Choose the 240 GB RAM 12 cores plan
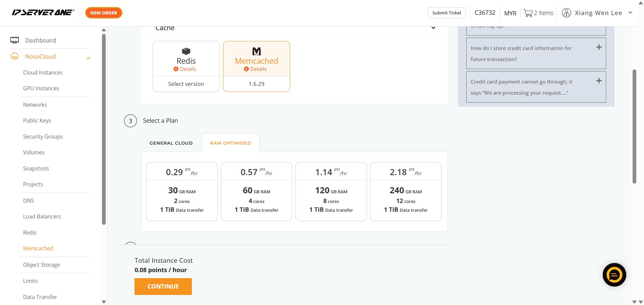This screenshot has height=305, width=644. 406,192
